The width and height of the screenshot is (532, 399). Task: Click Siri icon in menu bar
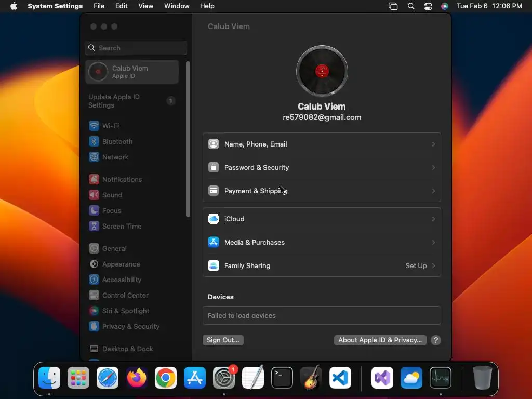(x=445, y=6)
